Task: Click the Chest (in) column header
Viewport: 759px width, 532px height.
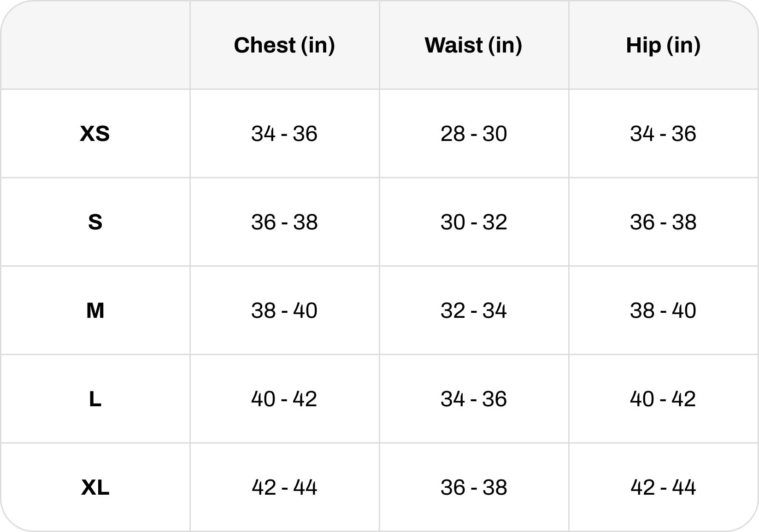Action: 284,45
